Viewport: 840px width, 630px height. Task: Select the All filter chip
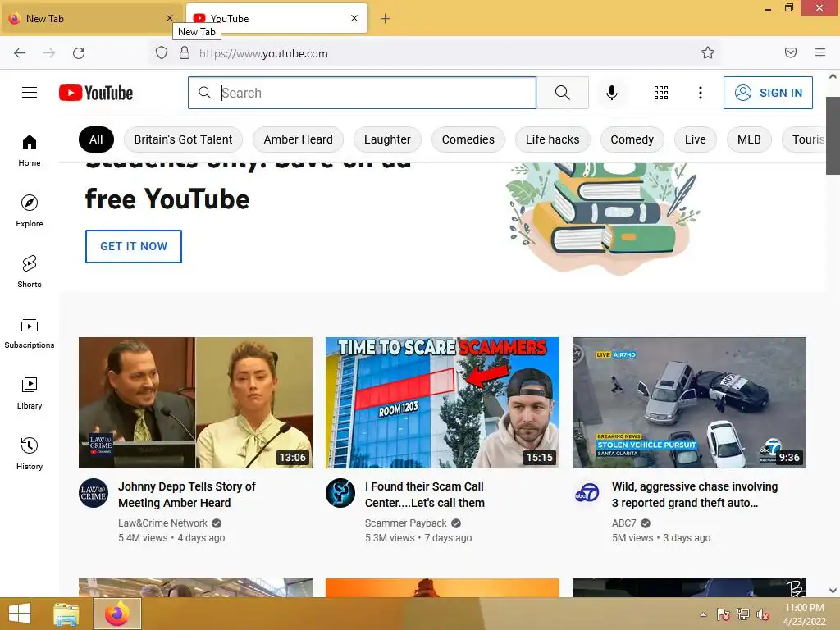pyautogui.click(x=97, y=139)
